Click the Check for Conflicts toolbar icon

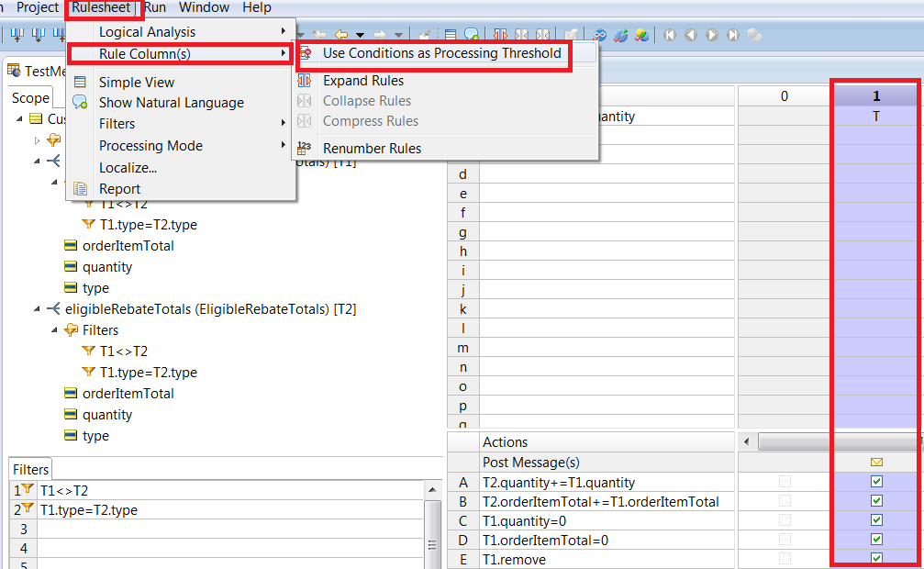(600, 35)
